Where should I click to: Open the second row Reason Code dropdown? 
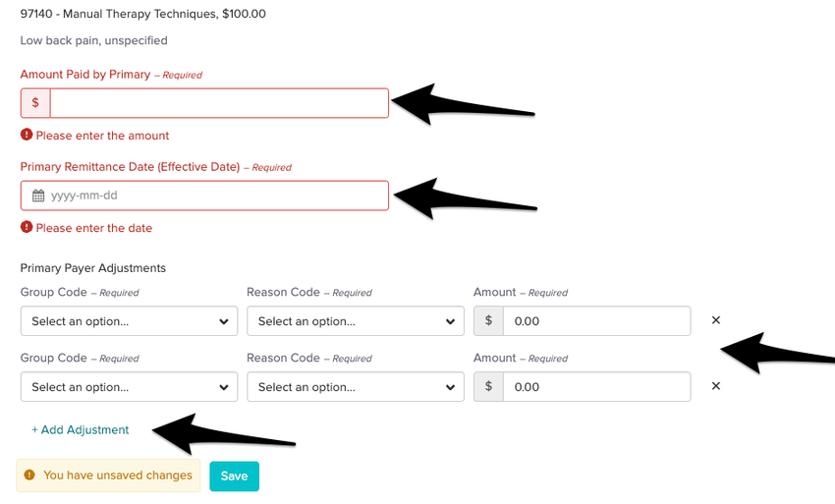click(356, 387)
